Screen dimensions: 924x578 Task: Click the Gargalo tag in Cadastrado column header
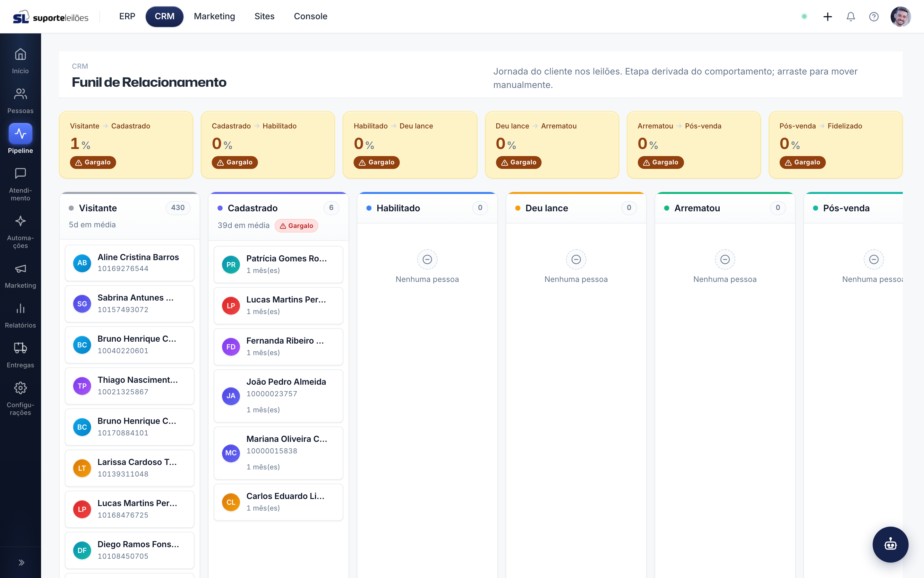296,226
